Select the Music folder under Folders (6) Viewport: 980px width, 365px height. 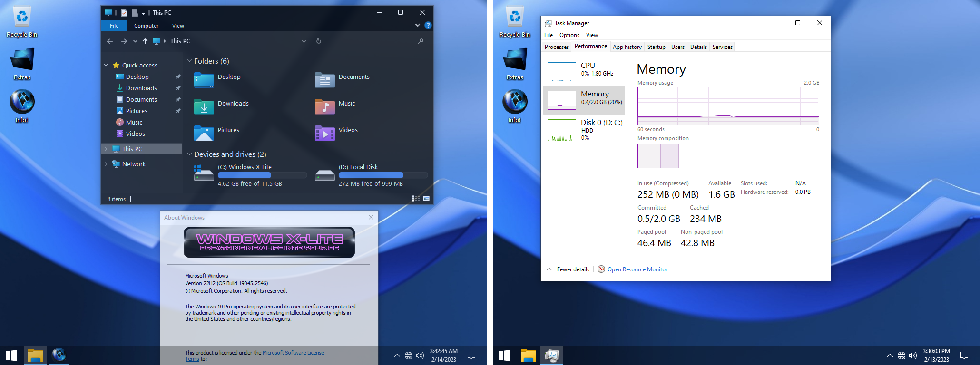335,106
